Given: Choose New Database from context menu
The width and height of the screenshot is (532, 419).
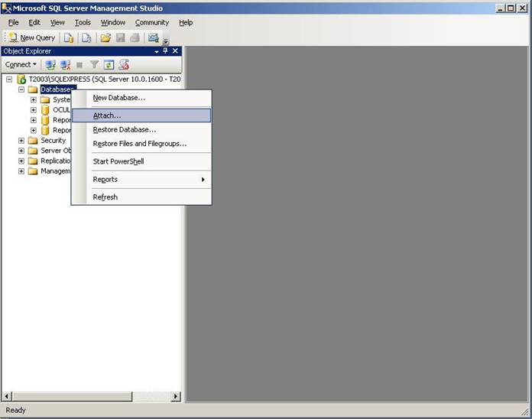Looking at the screenshot, I should click(x=141, y=98).
